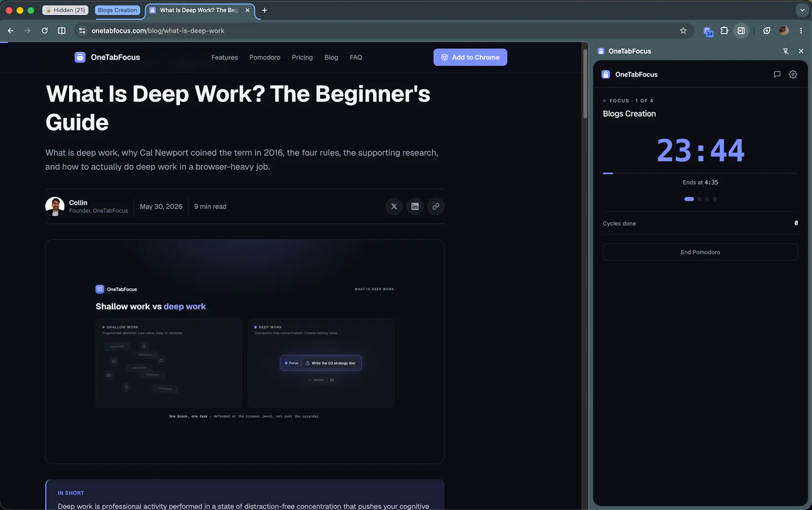The height and width of the screenshot is (510, 812).
Task: Unpin the OneTabFocus side panel
Action: point(786,51)
